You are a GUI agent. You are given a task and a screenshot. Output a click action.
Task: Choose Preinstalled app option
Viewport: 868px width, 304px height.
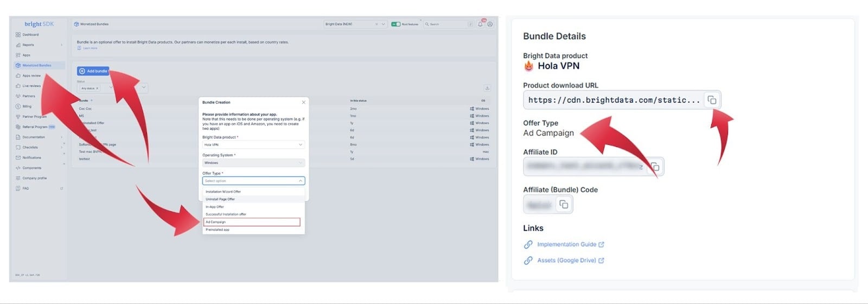pyautogui.click(x=253, y=230)
